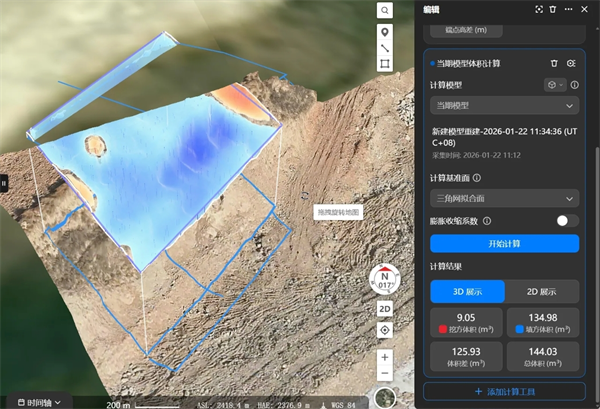
Task: Select the polygon area tool
Action: (385, 65)
